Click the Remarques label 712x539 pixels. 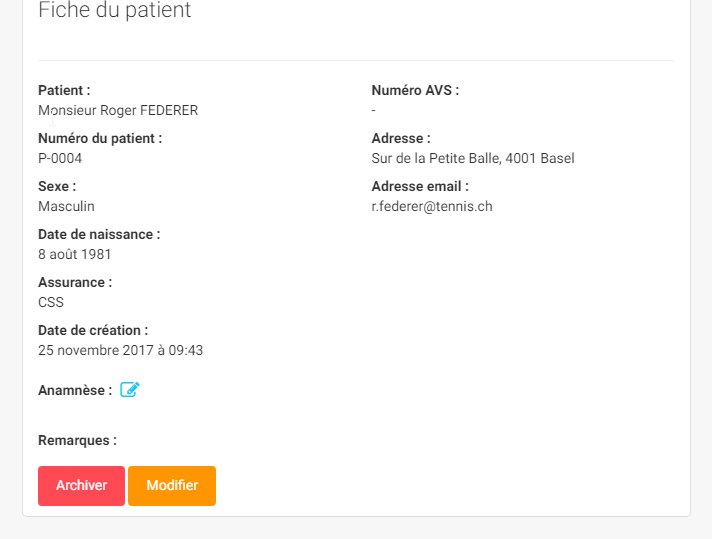77,440
